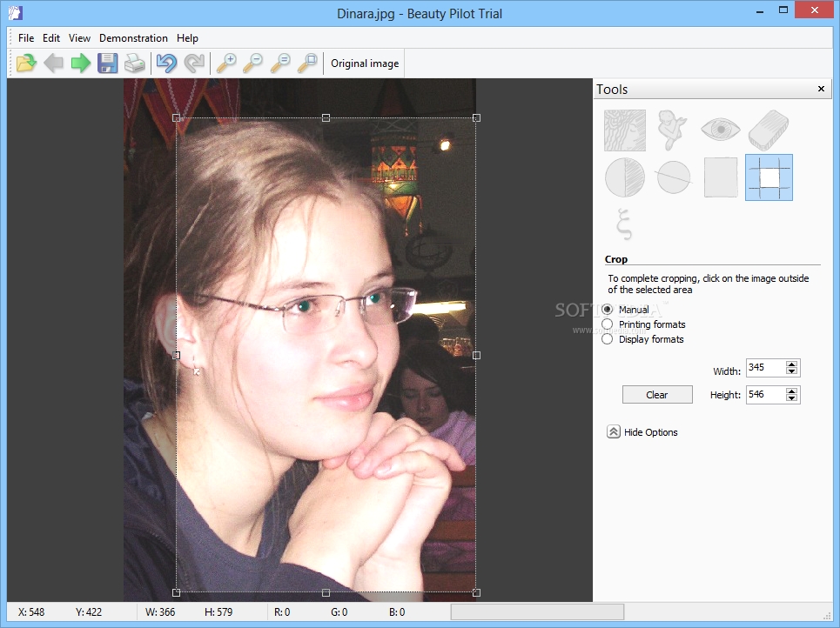This screenshot has width=840, height=628.
Task: Select the eye tool
Action: point(721,130)
